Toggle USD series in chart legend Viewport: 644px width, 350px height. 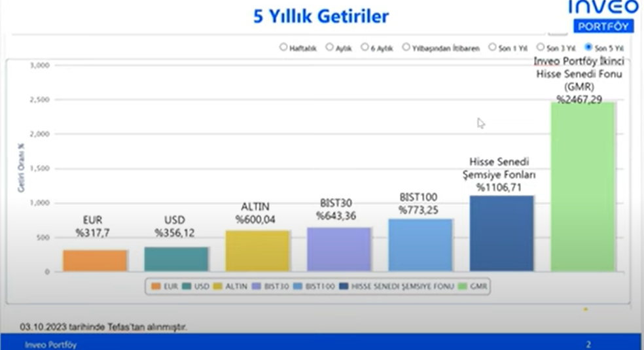pyautogui.click(x=196, y=287)
